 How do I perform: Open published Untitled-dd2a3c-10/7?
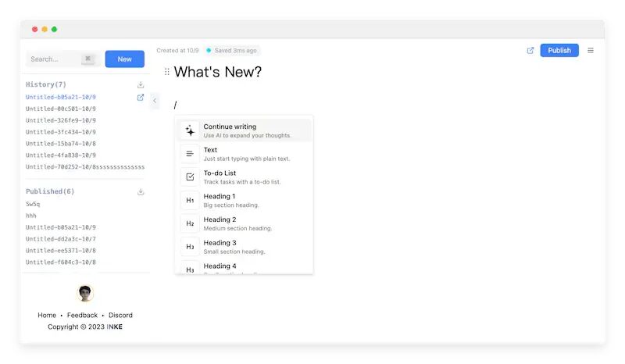click(61, 239)
